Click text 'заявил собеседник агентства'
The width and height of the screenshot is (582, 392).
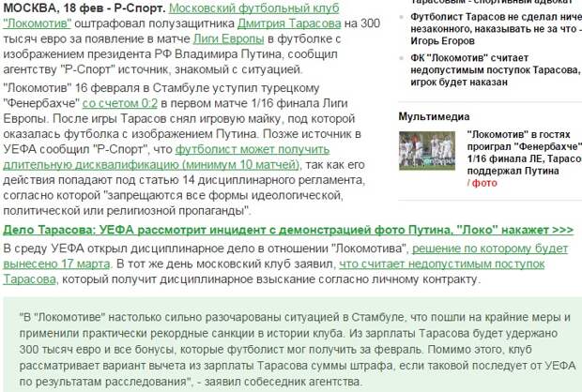point(282,382)
